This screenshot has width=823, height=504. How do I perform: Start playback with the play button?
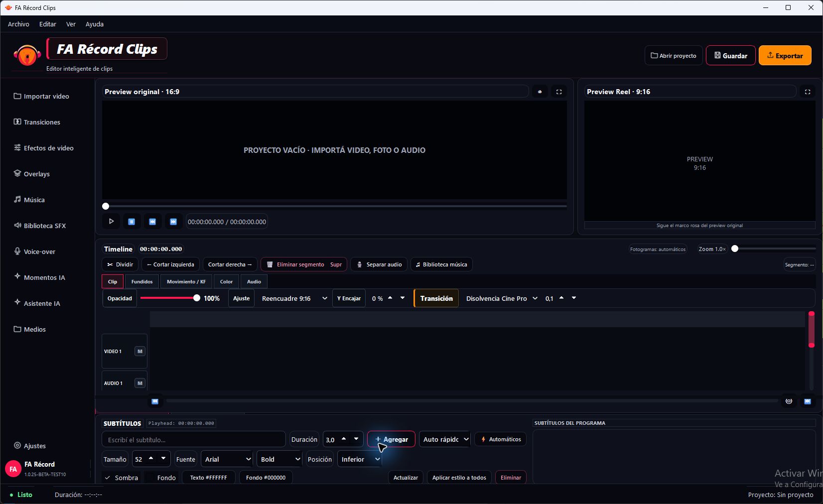coord(111,222)
